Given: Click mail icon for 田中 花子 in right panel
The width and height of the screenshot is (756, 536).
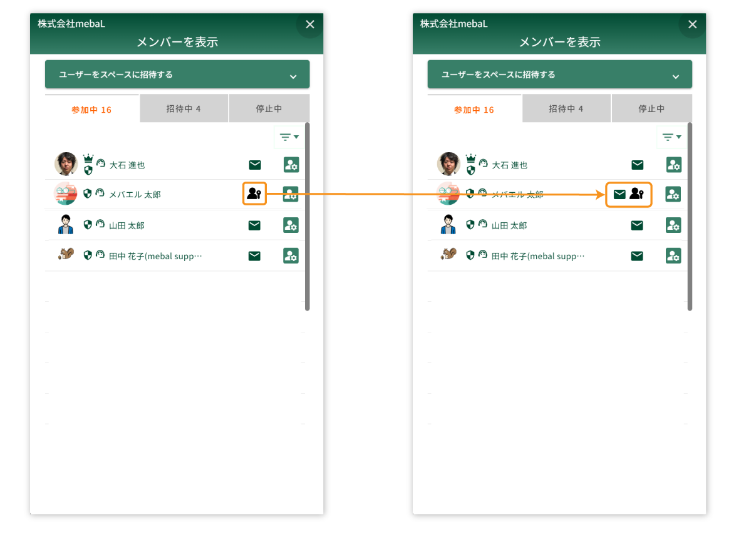Looking at the screenshot, I should [637, 255].
